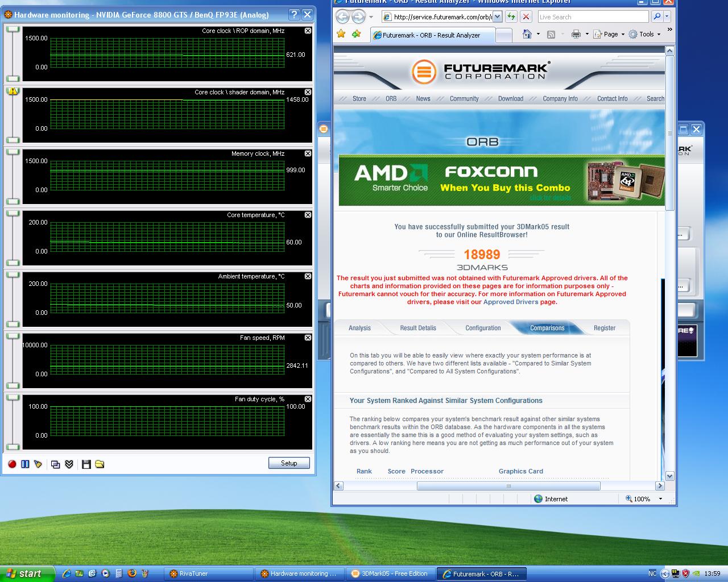Viewport: 728px width, 582px height.
Task: Switch to the Result Details tab
Action: pos(418,328)
